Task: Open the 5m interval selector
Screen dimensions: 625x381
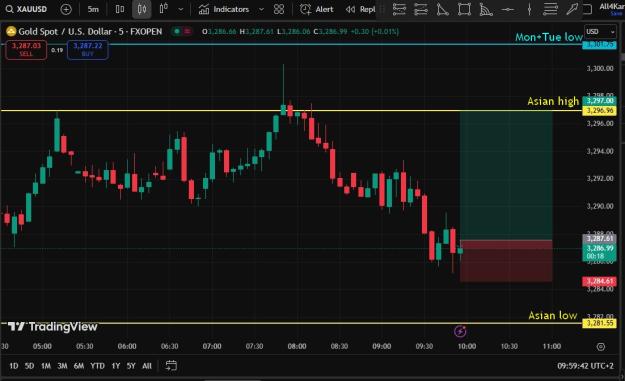Action: (93, 9)
